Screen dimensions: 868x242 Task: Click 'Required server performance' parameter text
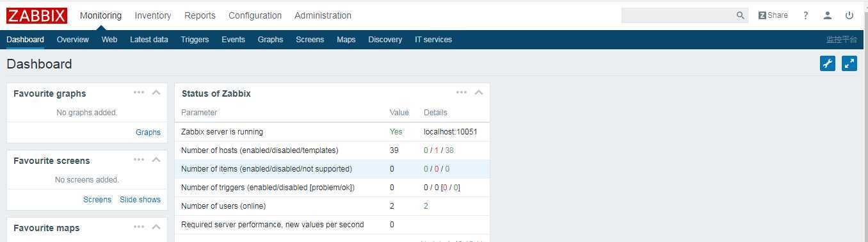click(x=273, y=225)
